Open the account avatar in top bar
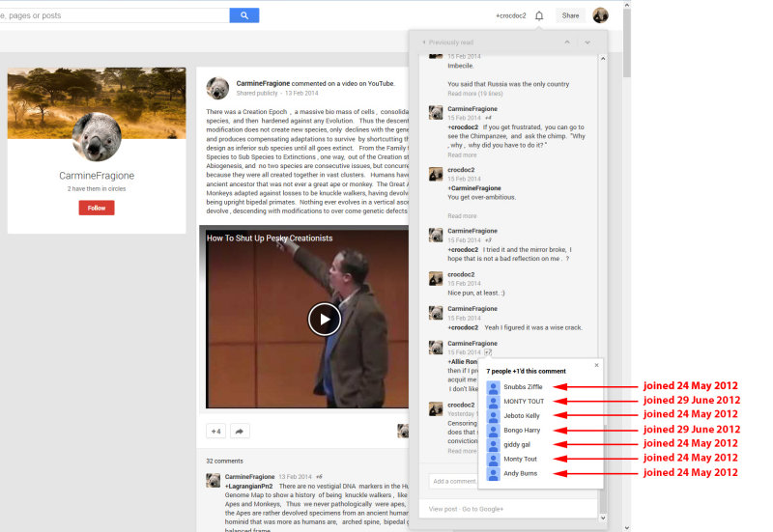This screenshot has height=532, width=773. click(x=600, y=15)
